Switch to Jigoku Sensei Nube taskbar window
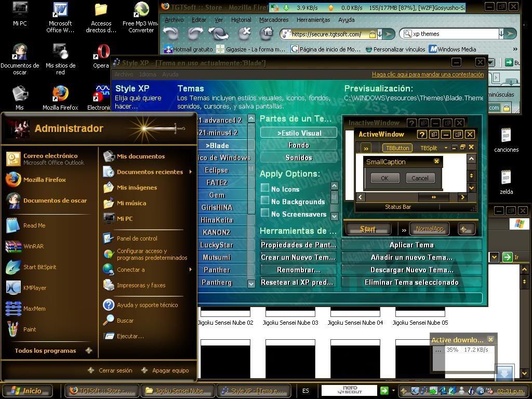This screenshot has height=399, width=532. [x=178, y=391]
